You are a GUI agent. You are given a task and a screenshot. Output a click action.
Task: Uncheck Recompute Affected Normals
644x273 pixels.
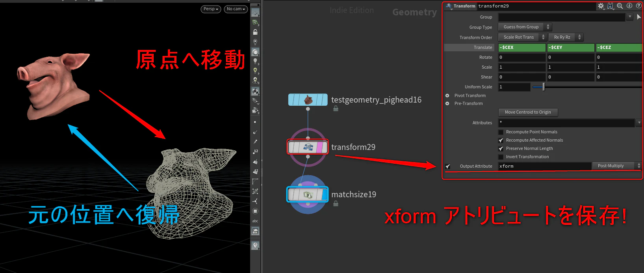click(501, 140)
